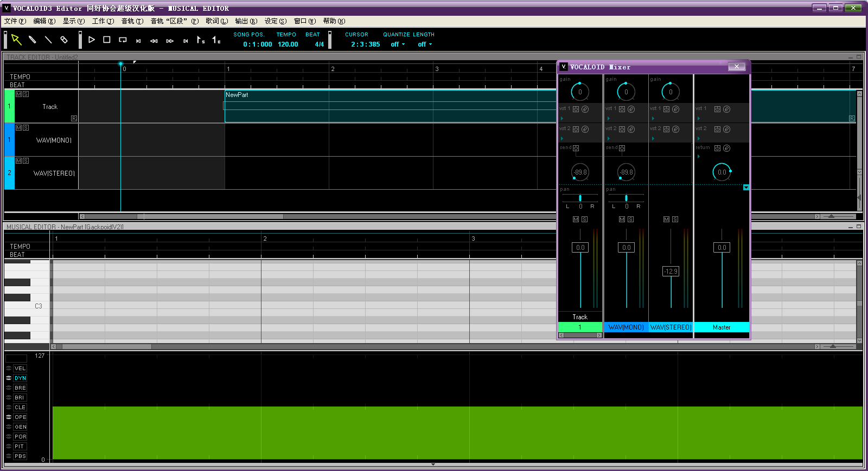Select the PIT control parameter
The width and height of the screenshot is (868, 471).
pos(20,447)
